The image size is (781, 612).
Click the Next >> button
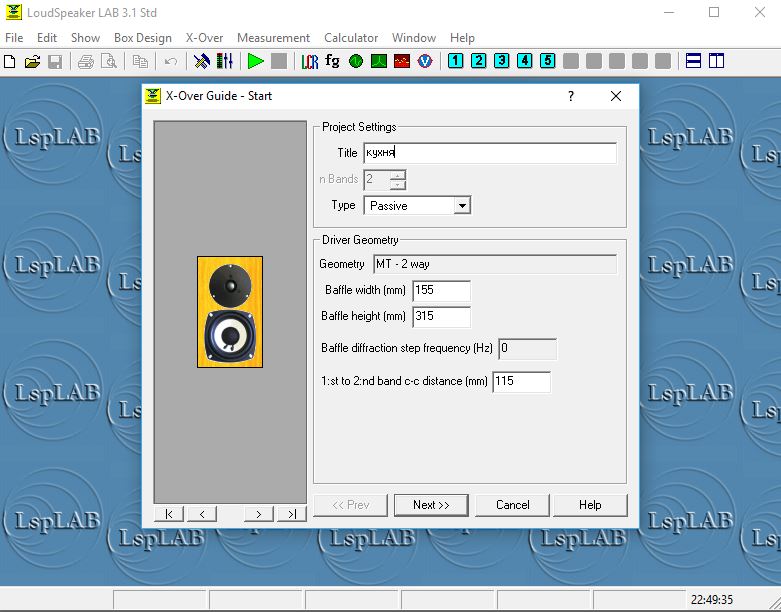pos(431,505)
